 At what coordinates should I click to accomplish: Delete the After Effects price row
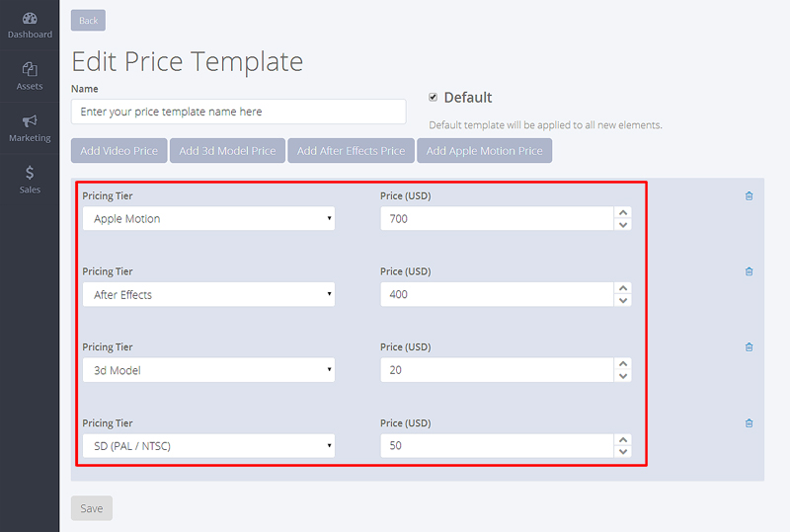click(x=750, y=271)
